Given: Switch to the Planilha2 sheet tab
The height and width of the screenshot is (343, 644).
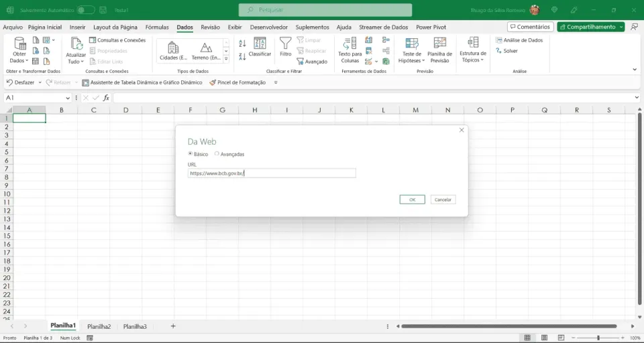Looking at the screenshot, I should tap(99, 327).
